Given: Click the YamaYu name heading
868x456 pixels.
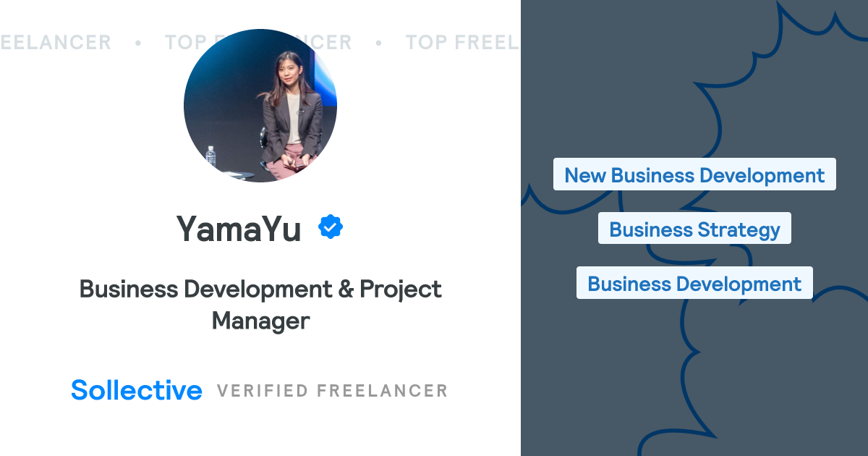Looking at the screenshot, I should tap(239, 229).
